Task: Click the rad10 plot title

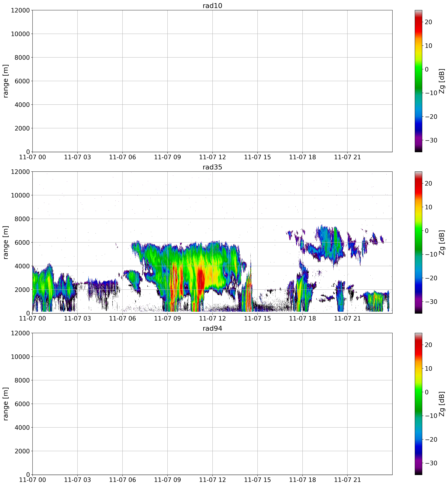Action: click(212, 6)
